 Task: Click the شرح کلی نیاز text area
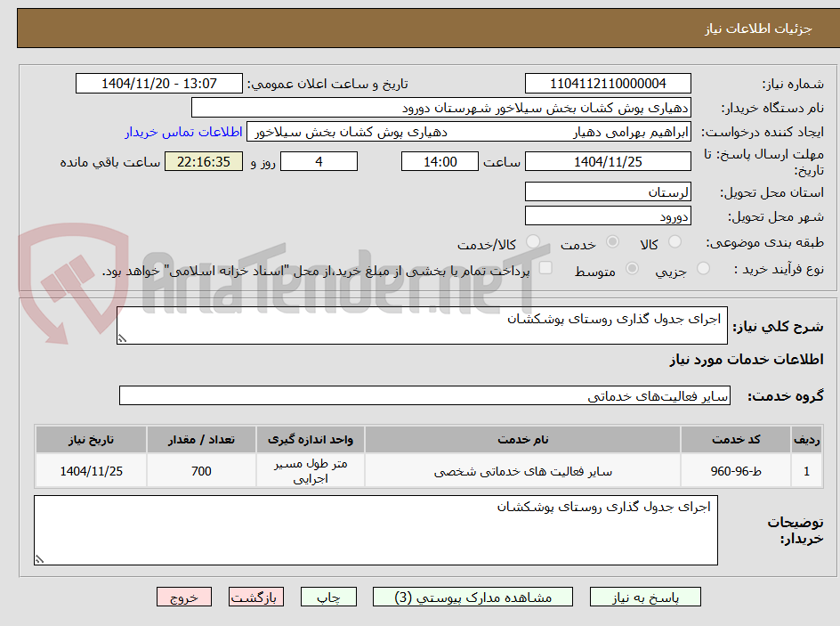[422, 325]
